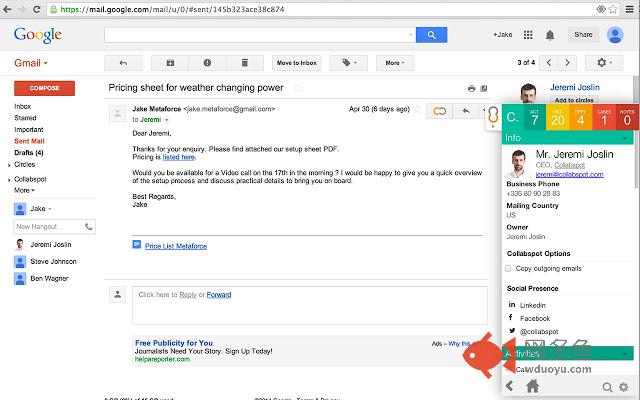Go to newer message arrow
This screenshot has height=400, width=640.
point(549,62)
